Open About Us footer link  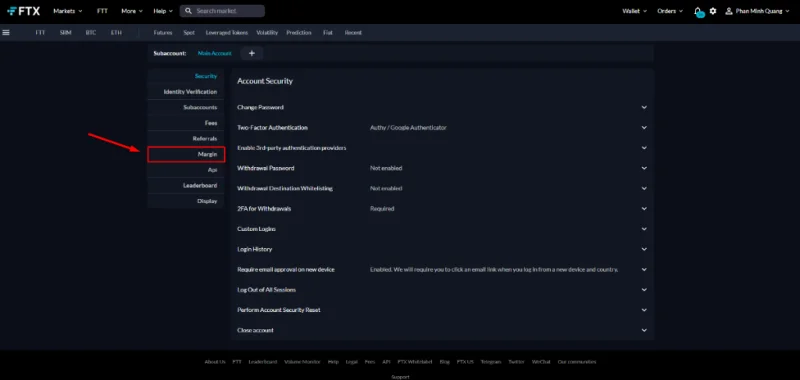pyautogui.click(x=215, y=362)
